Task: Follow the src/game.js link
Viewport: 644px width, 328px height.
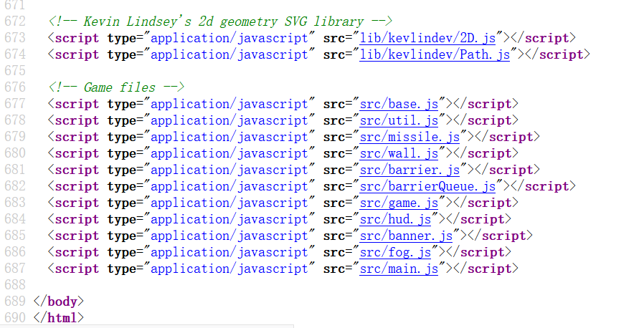Action: (399, 203)
